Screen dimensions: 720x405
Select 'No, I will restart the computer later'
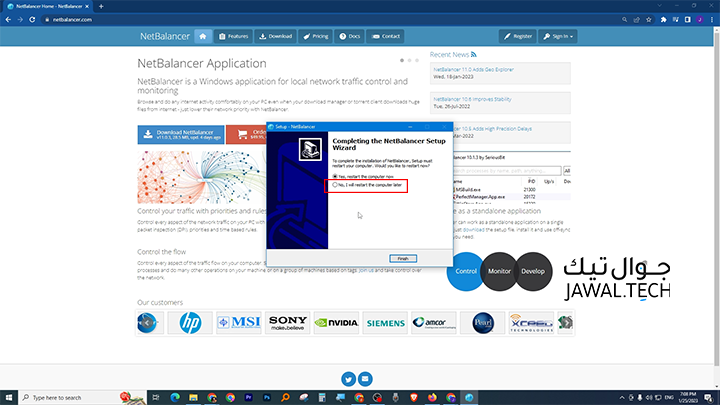tap(367, 185)
